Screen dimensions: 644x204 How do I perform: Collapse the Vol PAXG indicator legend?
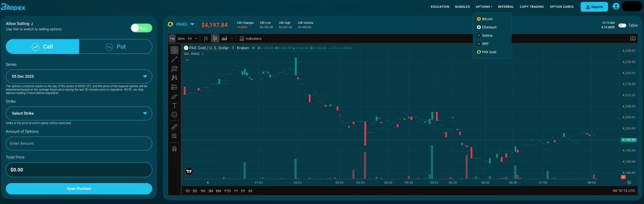pyautogui.click(x=187, y=60)
